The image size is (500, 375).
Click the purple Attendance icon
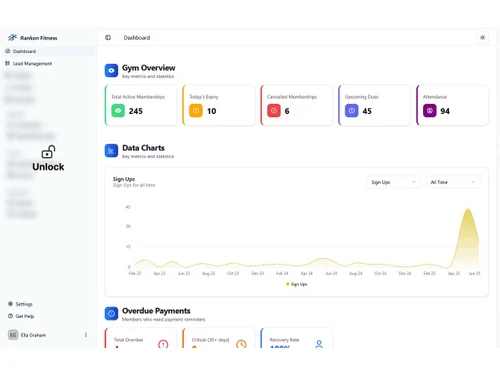click(430, 111)
